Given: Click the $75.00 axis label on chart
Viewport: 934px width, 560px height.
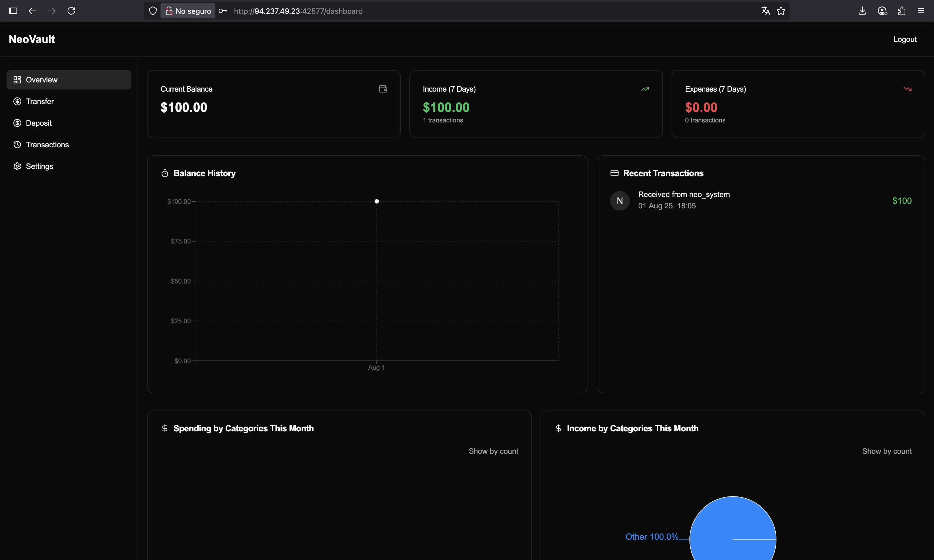Looking at the screenshot, I should point(181,241).
